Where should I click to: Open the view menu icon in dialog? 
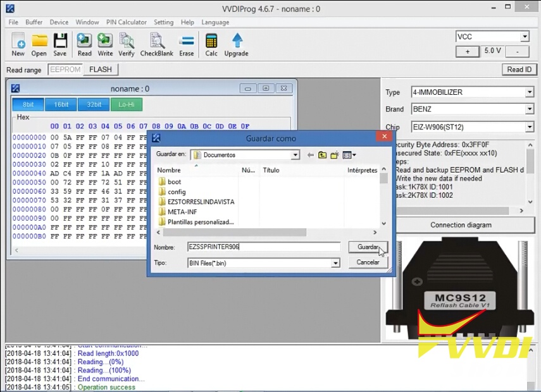349,155
